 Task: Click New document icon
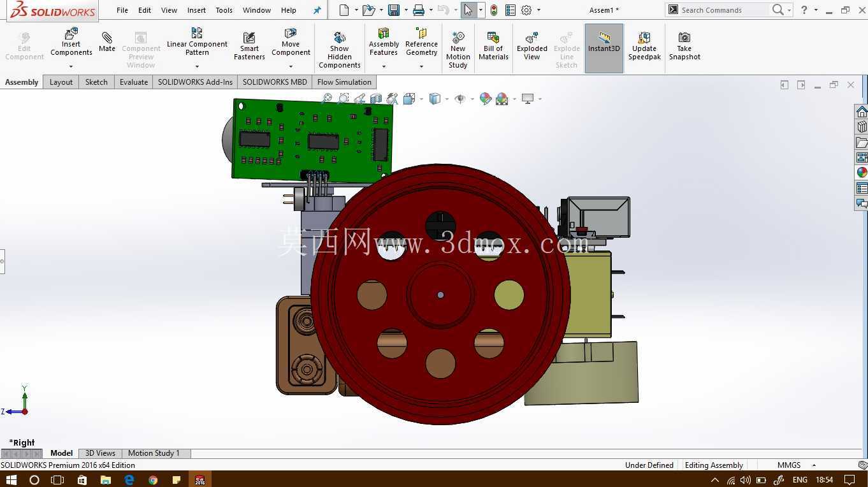click(344, 10)
